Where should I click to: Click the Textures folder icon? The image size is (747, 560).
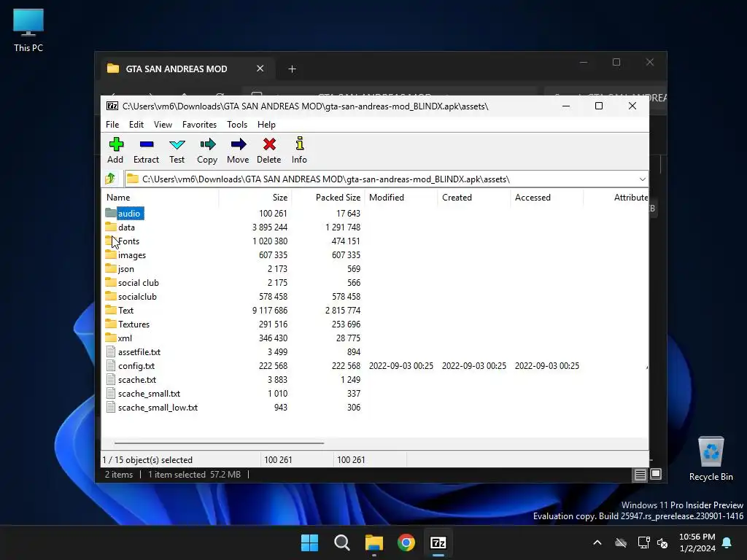(x=111, y=324)
